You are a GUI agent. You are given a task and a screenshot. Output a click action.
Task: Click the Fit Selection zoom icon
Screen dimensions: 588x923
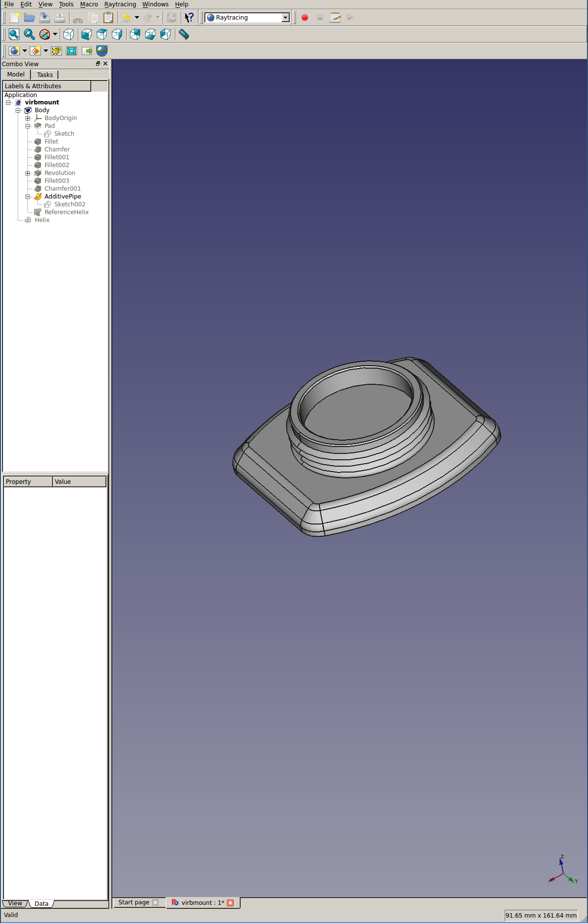[29, 34]
